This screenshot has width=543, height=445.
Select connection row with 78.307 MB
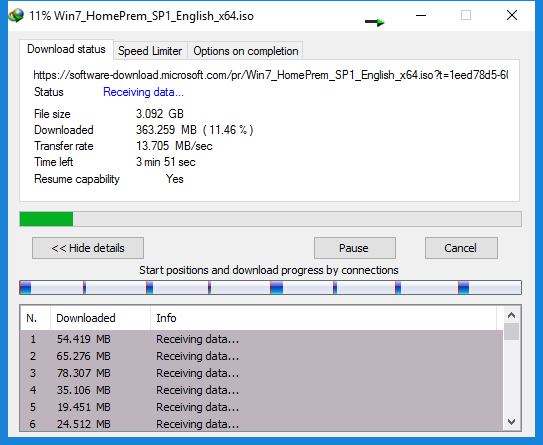(x=261, y=373)
